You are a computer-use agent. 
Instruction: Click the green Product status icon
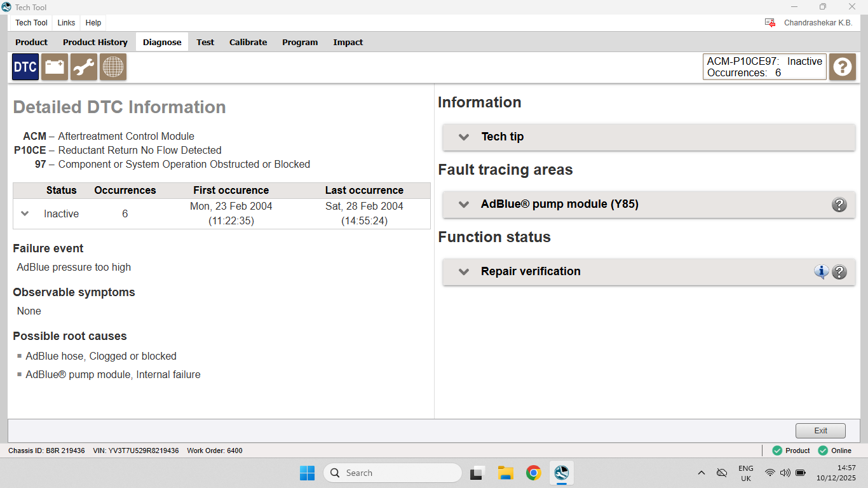(x=777, y=451)
